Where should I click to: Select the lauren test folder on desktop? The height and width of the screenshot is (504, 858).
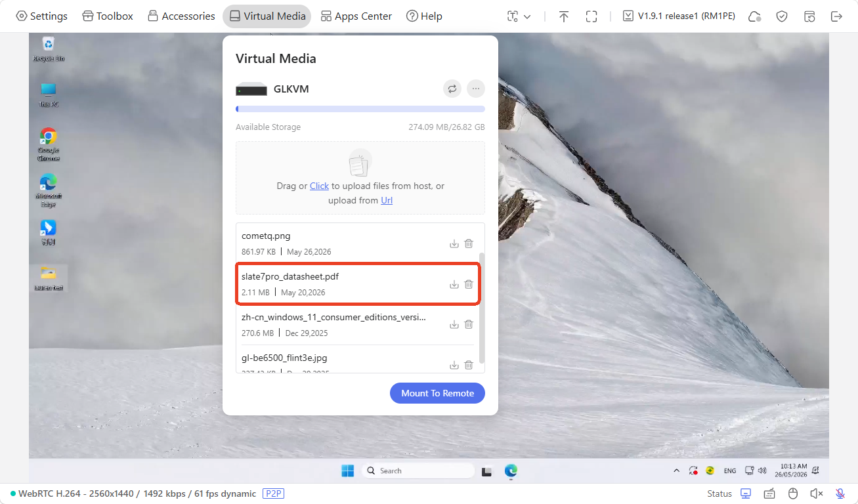(x=49, y=278)
